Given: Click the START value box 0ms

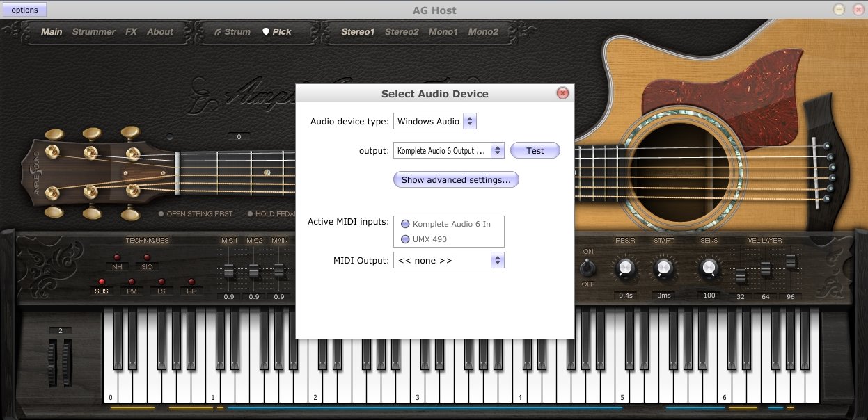Looking at the screenshot, I should click(663, 296).
